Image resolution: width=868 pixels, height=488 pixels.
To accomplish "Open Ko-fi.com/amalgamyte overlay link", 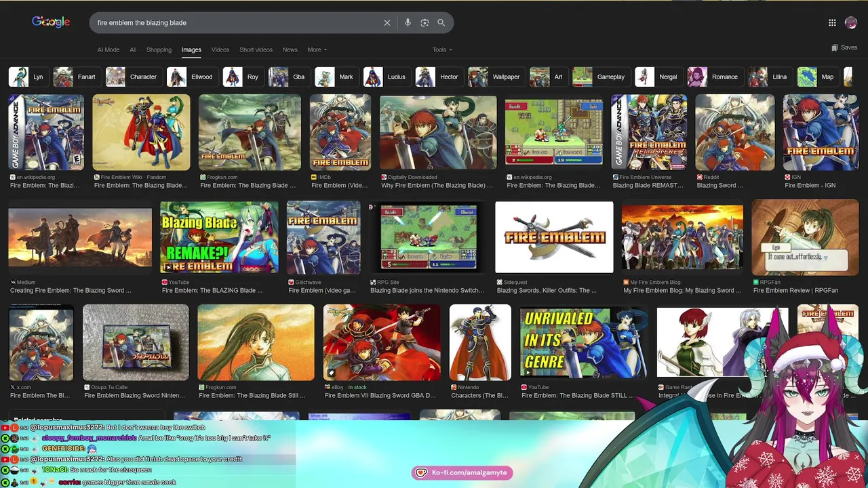I will 462,472.
